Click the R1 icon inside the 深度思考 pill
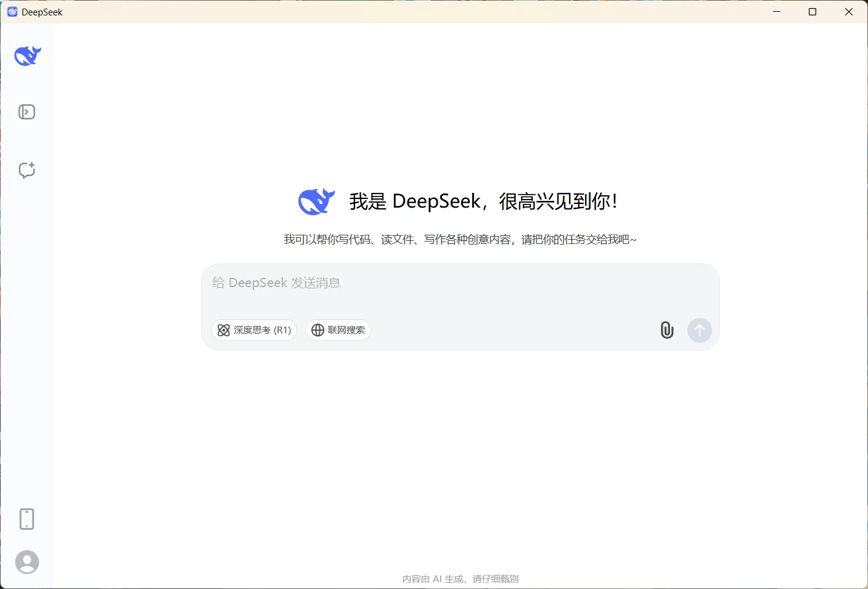 (224, 330)
